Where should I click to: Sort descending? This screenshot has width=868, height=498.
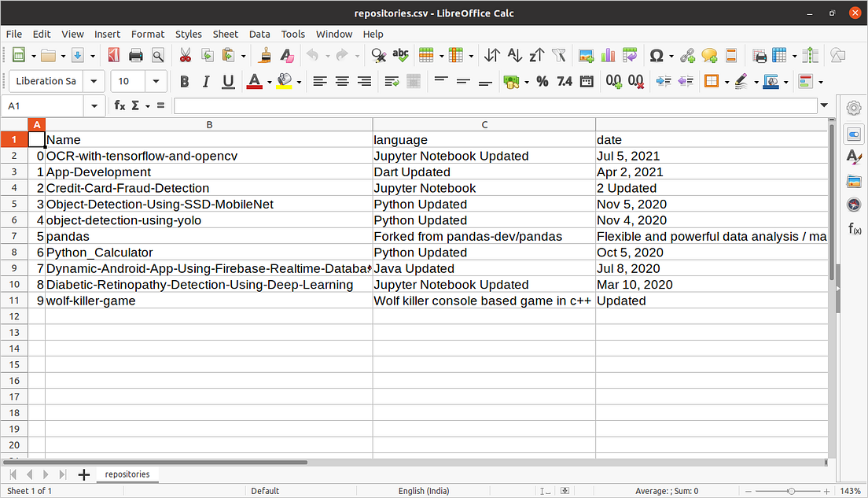[536, 55]
